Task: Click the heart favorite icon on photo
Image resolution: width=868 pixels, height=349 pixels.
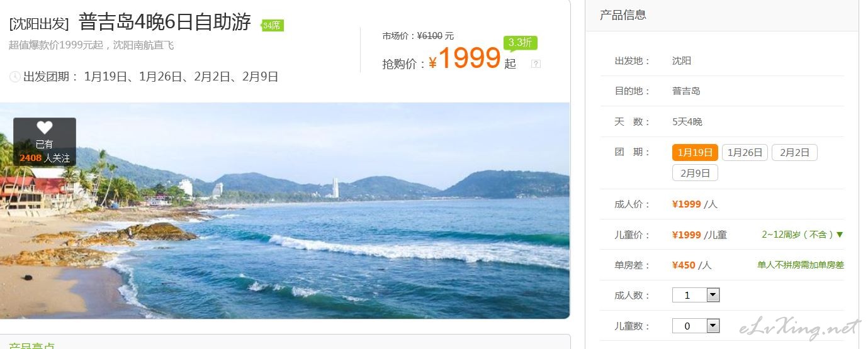Action: (44, 128)
